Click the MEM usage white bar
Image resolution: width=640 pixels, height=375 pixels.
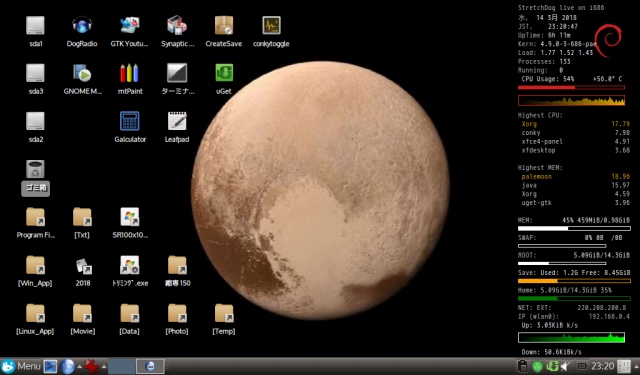[574, 229]
